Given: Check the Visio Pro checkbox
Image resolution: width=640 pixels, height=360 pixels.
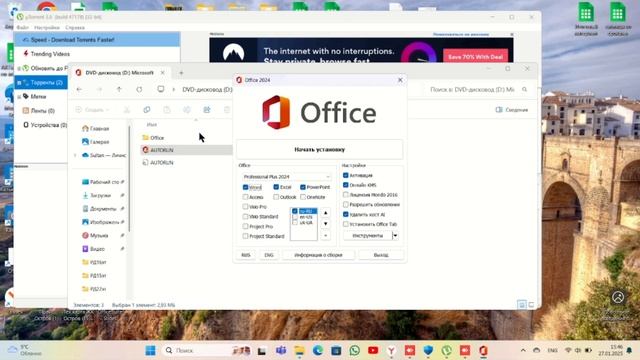Looking at the screenshot, I should pos(245,207).
